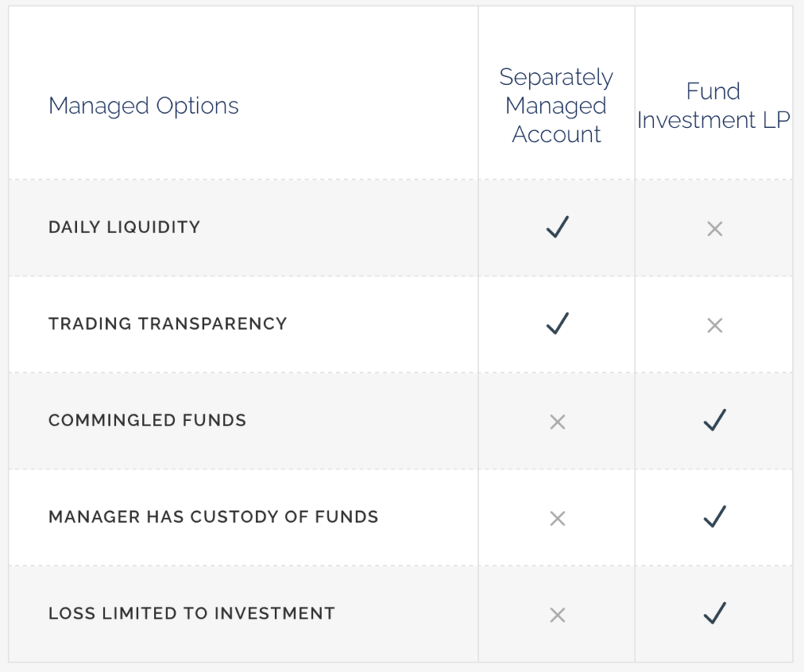Select the Commingled Funds row label
Viewport: 804px width, 672px height.
147,420
